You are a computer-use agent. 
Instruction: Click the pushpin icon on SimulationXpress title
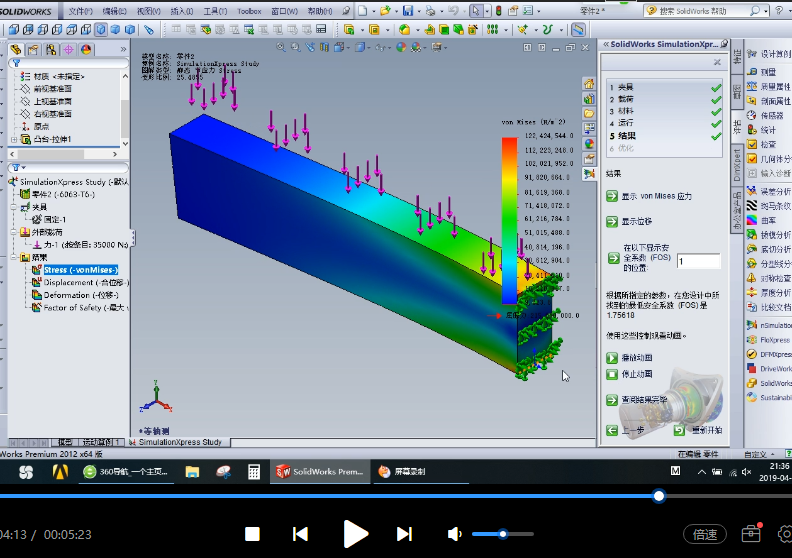(x=724, y=44)
